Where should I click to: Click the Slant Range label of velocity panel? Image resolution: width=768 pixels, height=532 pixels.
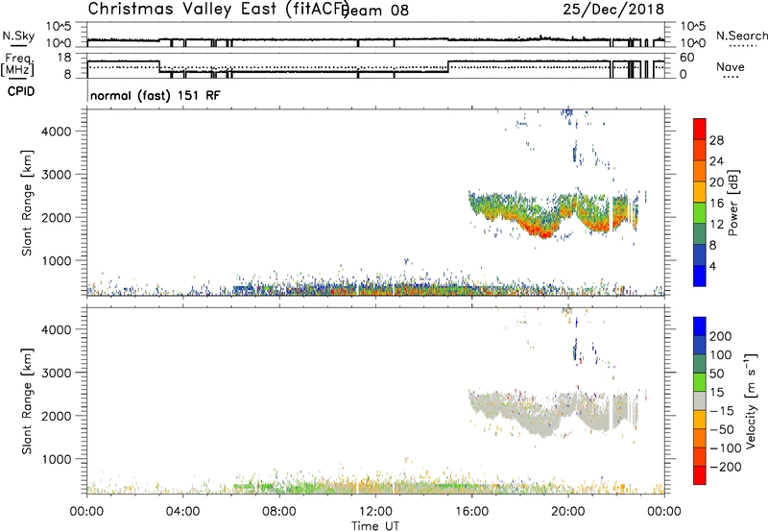click(27, 401)
